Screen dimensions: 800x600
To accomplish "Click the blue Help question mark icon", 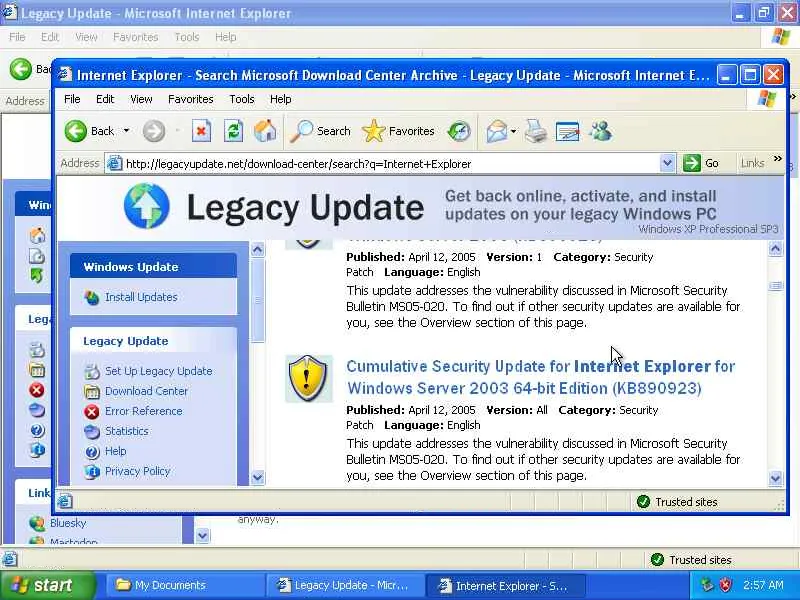I will coord(92,452).
